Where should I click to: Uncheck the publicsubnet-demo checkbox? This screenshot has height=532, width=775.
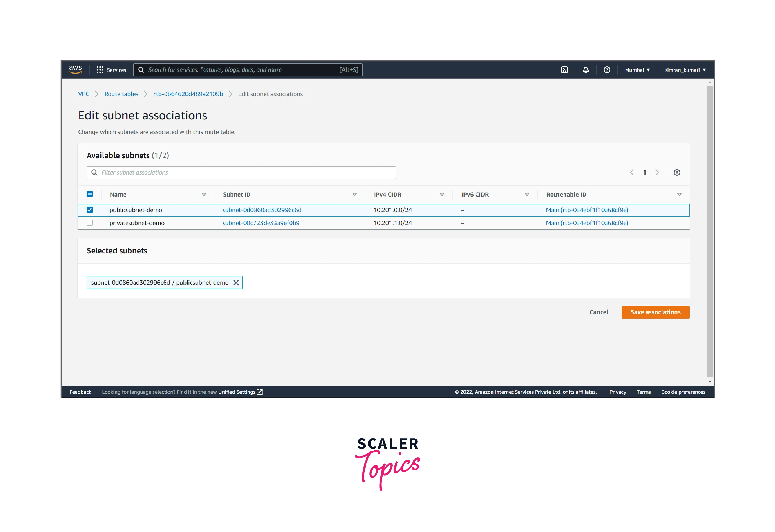point(90,210)
